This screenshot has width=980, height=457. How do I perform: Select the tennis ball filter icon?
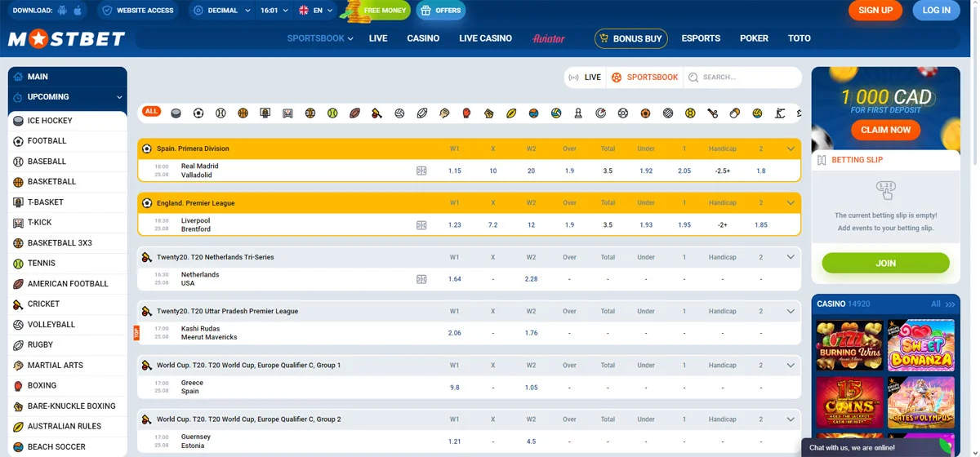coord(332,113)
